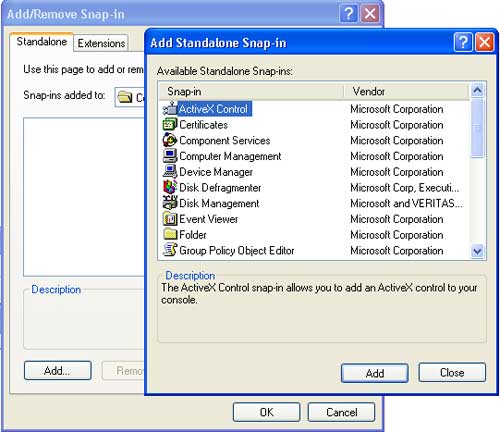This screenshot has width=500, height=432.
Task: Open the Snap-ins added to dropdown
Action: point(130,97)
